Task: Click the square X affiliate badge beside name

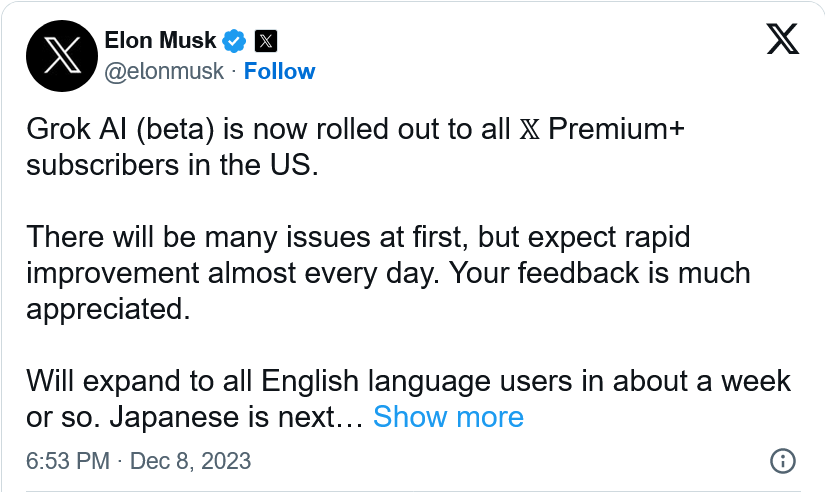Action: point(266,41)
